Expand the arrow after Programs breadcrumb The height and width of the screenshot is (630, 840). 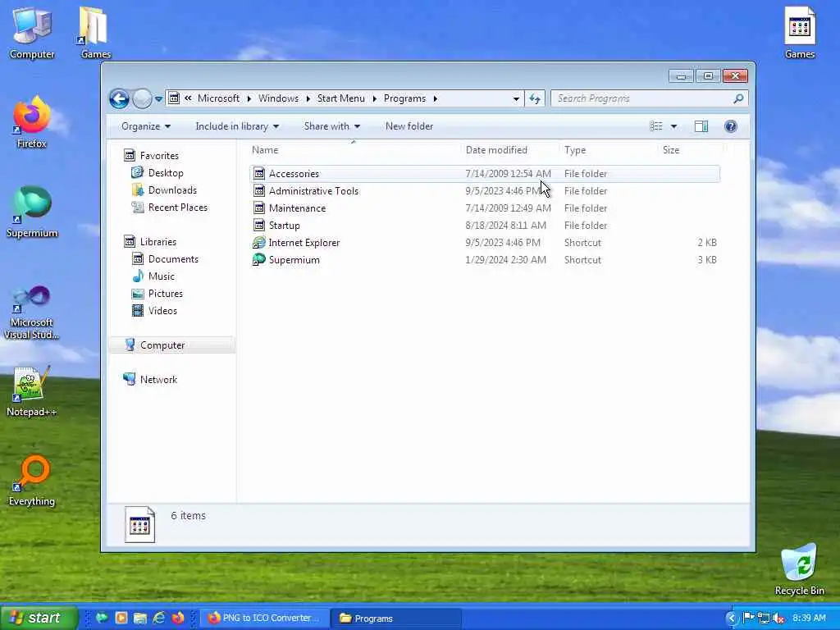point(435,98)
